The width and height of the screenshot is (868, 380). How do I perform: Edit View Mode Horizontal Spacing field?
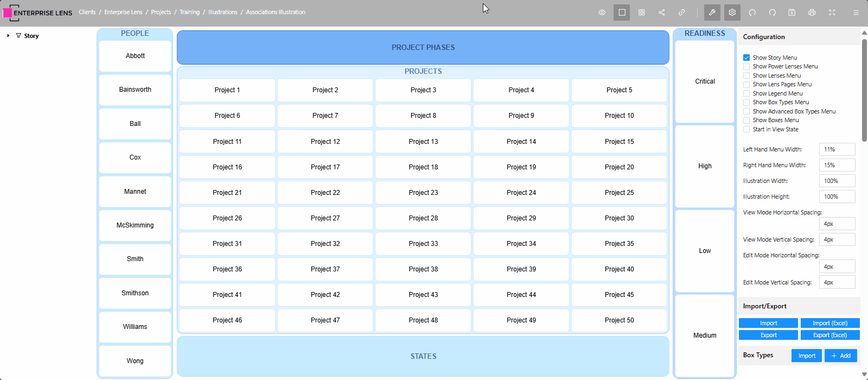point(837,224)
